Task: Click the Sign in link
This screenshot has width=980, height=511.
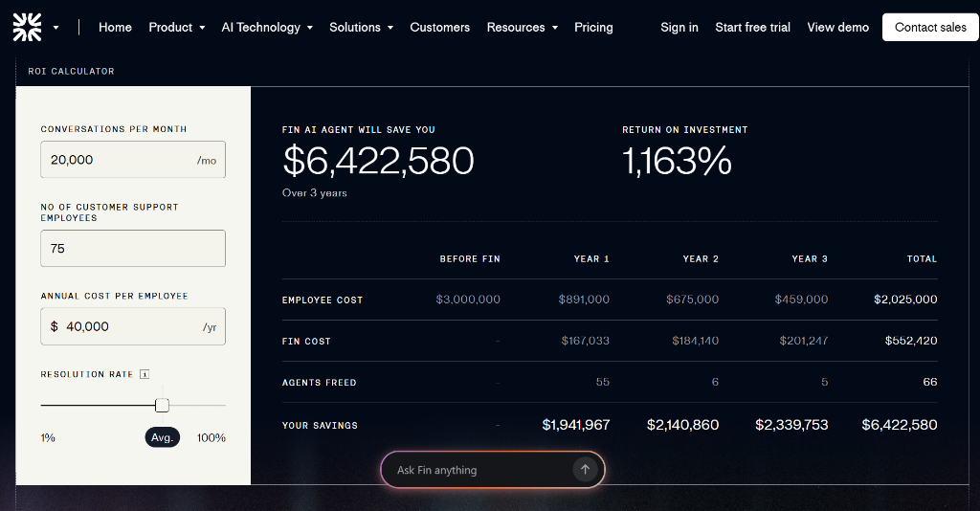Action: point(679,28)
